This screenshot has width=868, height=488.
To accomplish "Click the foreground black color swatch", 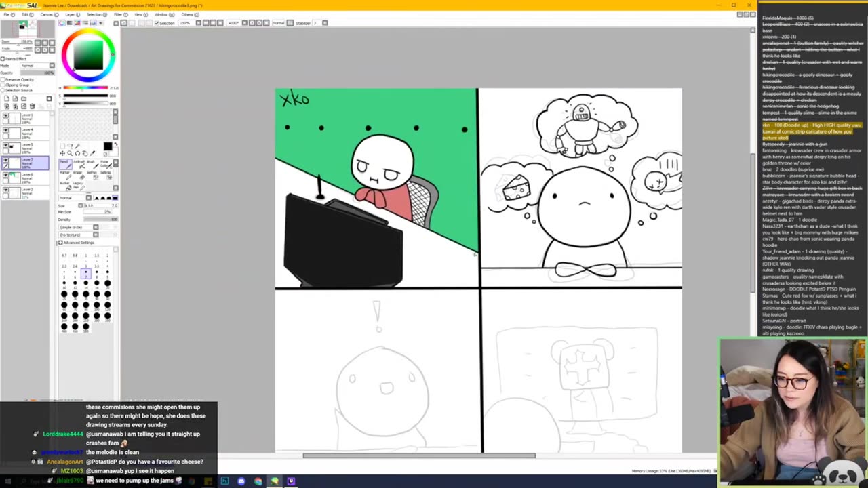I will pyautogui.click(x=108, y=146).
